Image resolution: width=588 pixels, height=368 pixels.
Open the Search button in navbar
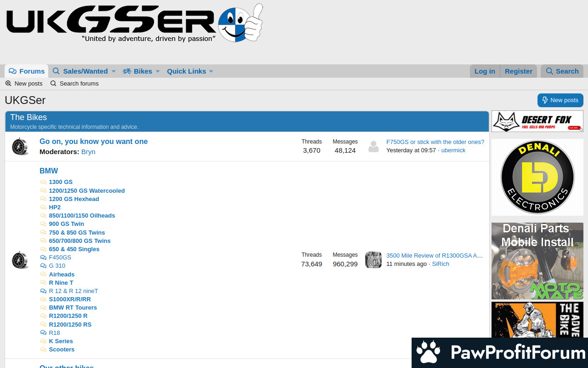[562, 71]
